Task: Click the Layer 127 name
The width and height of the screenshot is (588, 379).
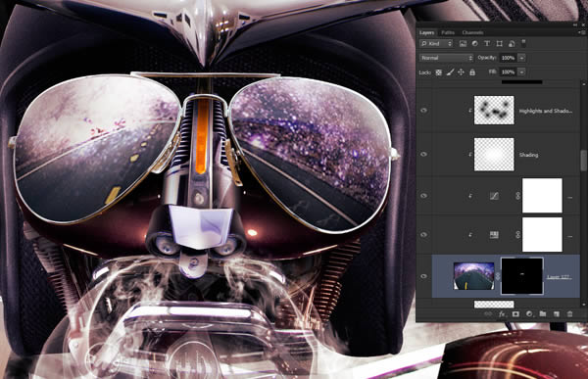Action: [x=560, y=277]
